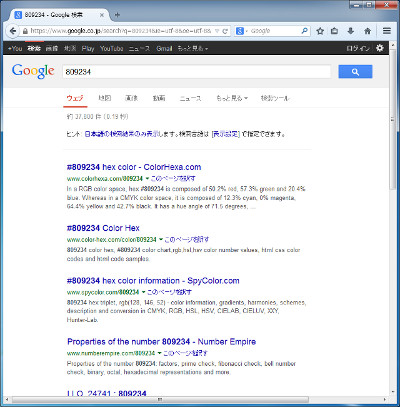Open Gmail in the black bar

(x=164, y=48)
